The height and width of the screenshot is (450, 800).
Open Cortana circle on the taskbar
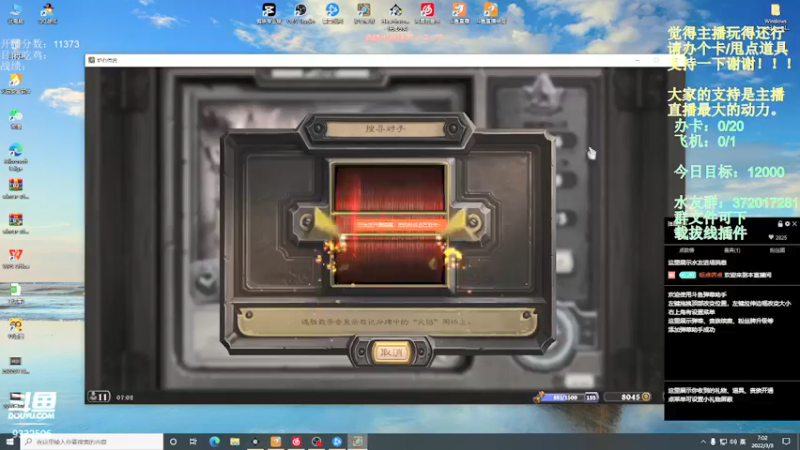(173, 441)
